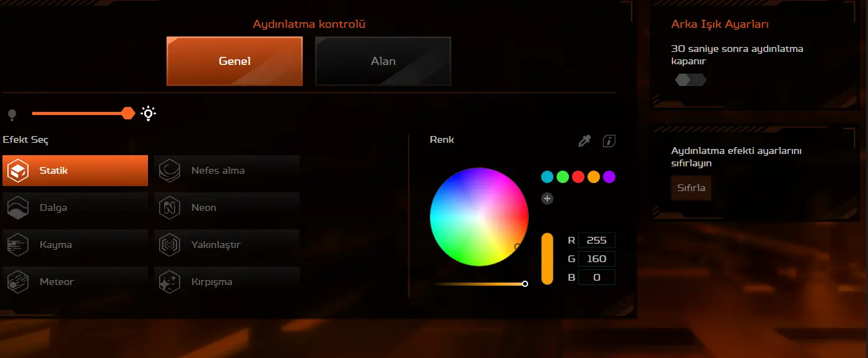Click the Aydınlatma kontrolü title

[309, 24]
